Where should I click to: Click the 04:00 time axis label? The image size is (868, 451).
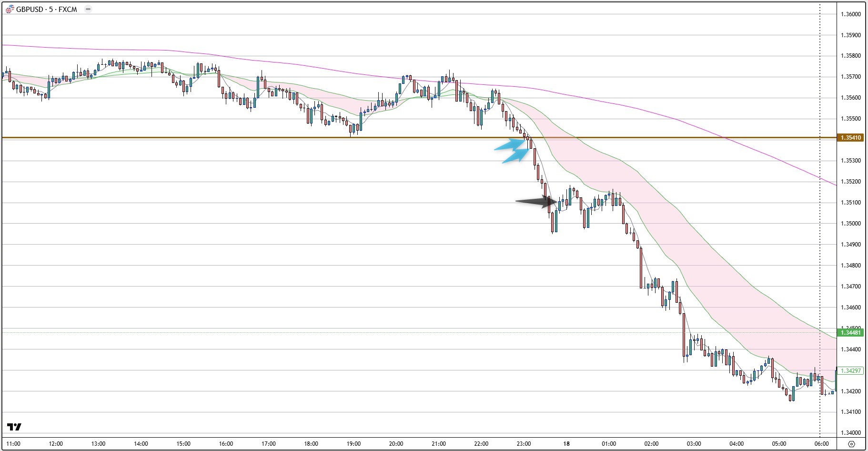pyautogui.click(x=737, y=444)
